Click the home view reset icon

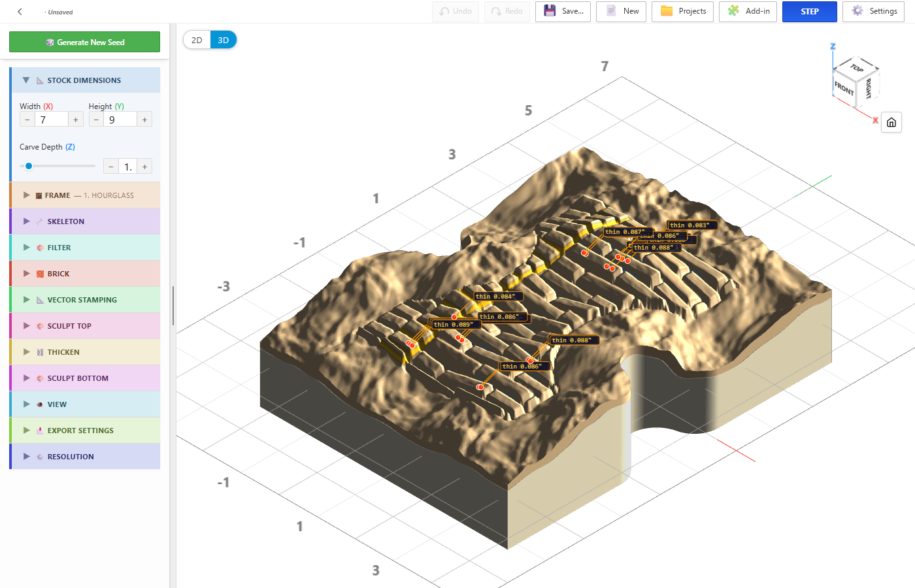click(891, 122)
